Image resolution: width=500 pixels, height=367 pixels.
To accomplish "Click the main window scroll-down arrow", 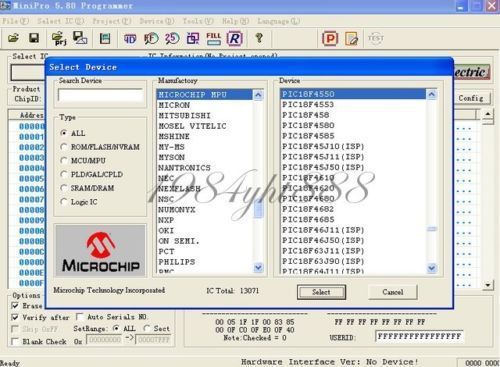I will click(x=488, y=285).
